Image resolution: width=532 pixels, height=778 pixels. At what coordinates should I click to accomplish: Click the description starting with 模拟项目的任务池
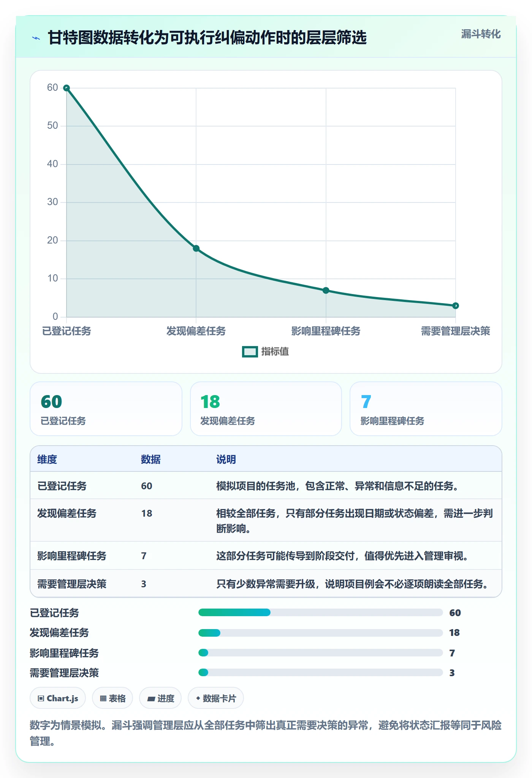click(x=338, y=486)
